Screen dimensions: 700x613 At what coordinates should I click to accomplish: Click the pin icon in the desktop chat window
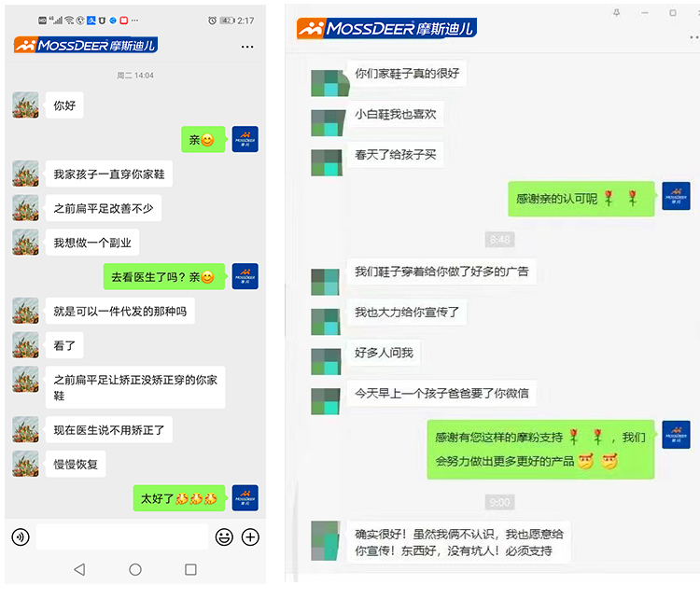click(x=617, y=12)
